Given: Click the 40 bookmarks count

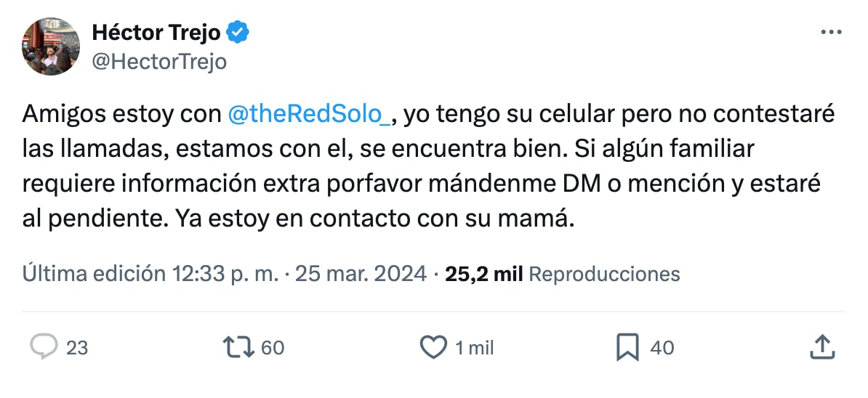Looking at the screenshot, I should (662, 349).
